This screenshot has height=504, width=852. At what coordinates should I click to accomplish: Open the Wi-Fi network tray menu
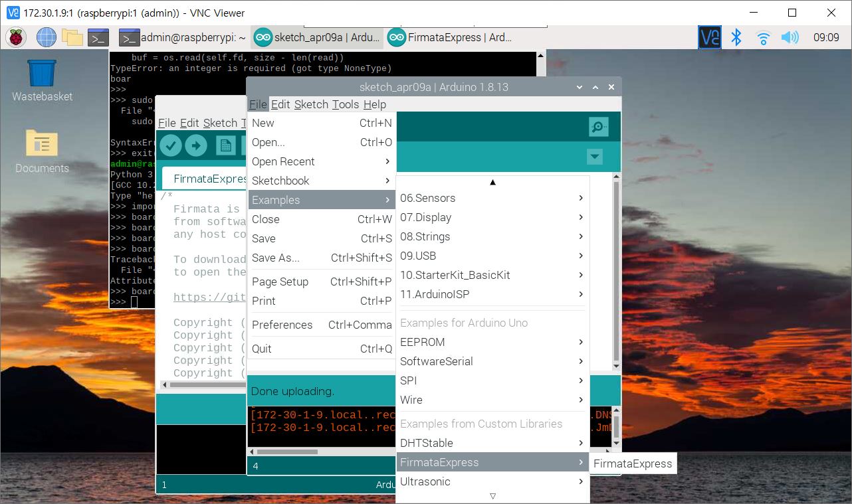click(x=763, y=37)
